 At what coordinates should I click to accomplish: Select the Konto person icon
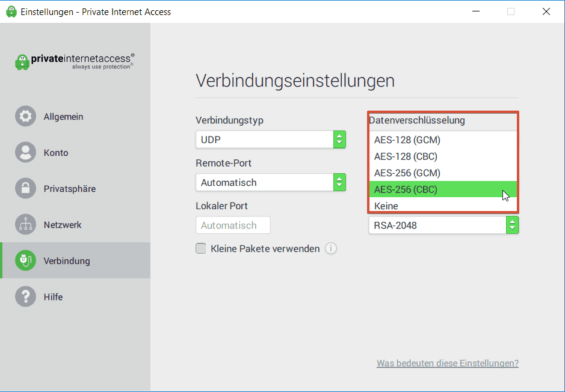pos(26,152)
